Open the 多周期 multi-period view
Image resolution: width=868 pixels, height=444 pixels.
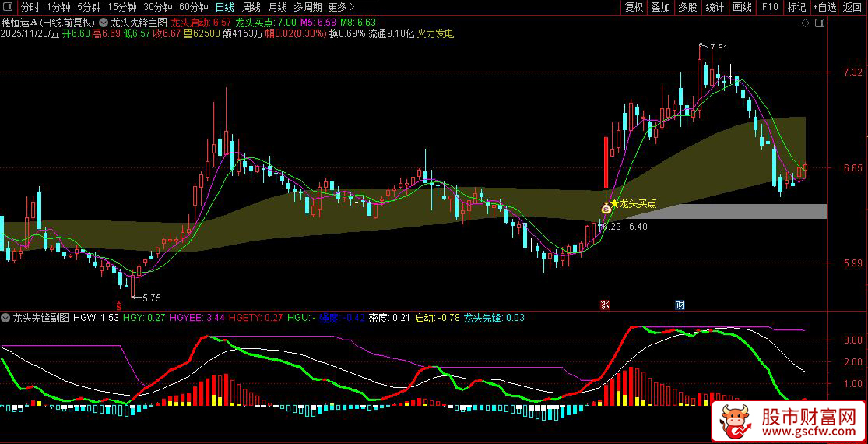tap(307, 7)
